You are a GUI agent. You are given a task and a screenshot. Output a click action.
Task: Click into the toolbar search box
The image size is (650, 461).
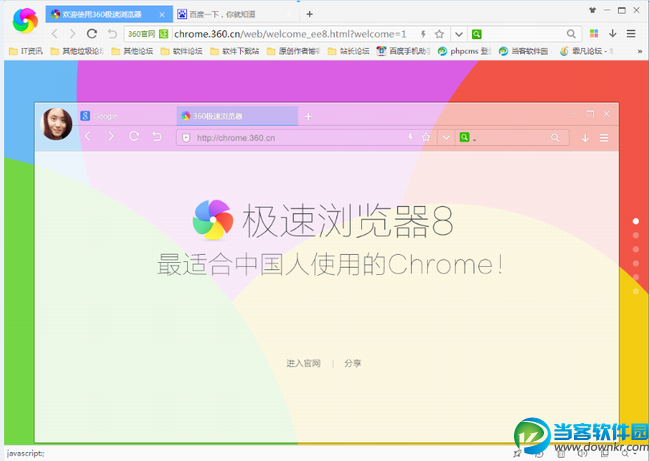click(x=523, y=34)
